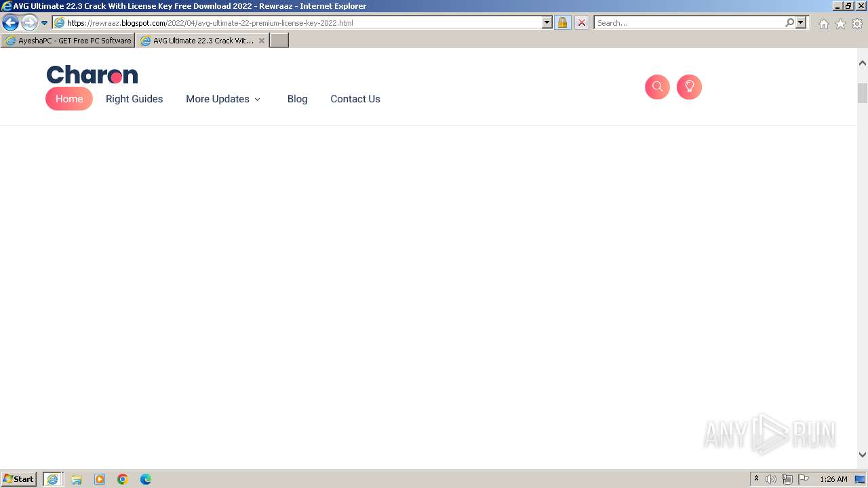Click the vertical scrollbar thumb
Screen dimensions: 868x488
863,93
